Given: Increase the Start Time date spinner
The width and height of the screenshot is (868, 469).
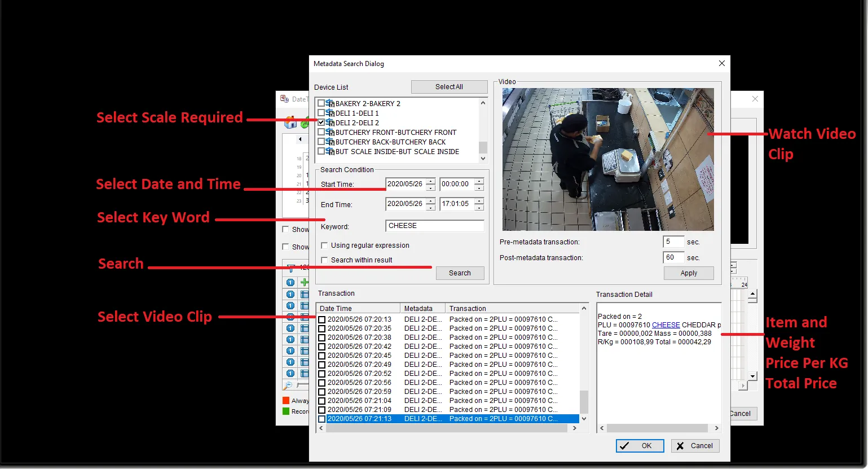Looking at the screenshot, I should coord(431,181).
